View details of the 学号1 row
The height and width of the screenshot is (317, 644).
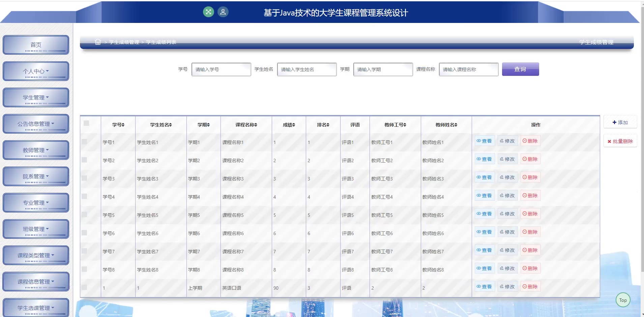point(484,141)
